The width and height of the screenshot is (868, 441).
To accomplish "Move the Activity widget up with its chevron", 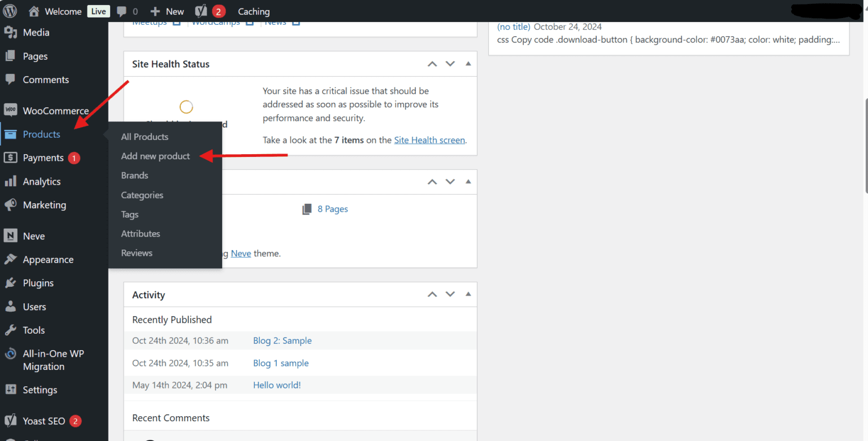I will 432,294.
